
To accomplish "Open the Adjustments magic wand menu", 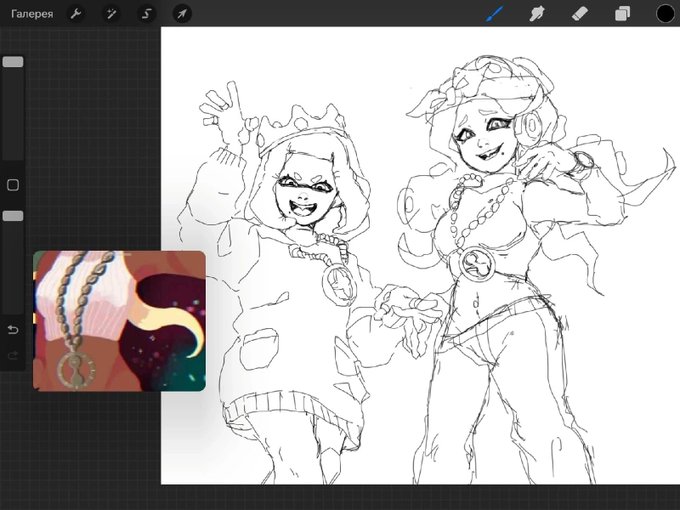I will pos(111,14).
